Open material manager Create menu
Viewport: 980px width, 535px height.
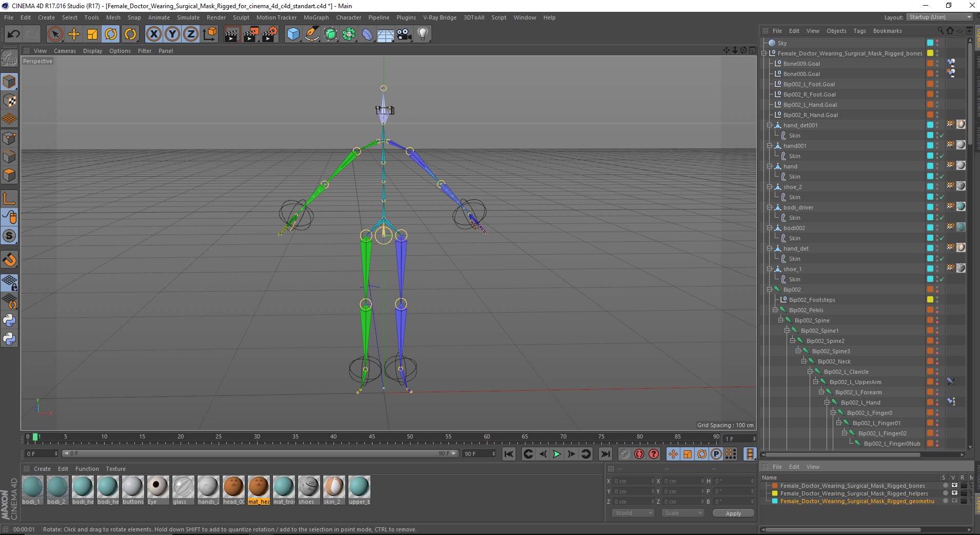click(x=42, y=469)
